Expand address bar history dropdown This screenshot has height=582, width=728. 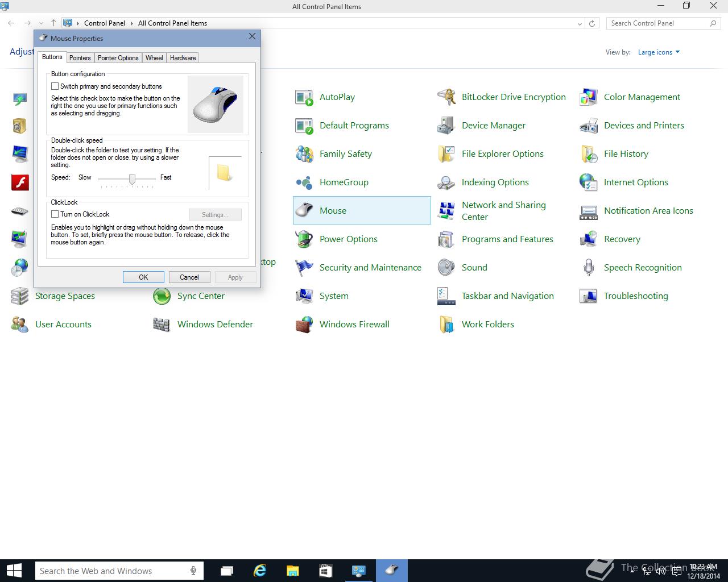point(580,23)
